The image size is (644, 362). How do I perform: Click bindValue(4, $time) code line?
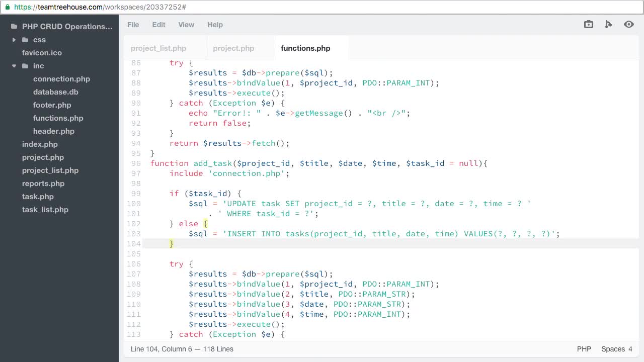pyautogui.click(x=299, y=314)
